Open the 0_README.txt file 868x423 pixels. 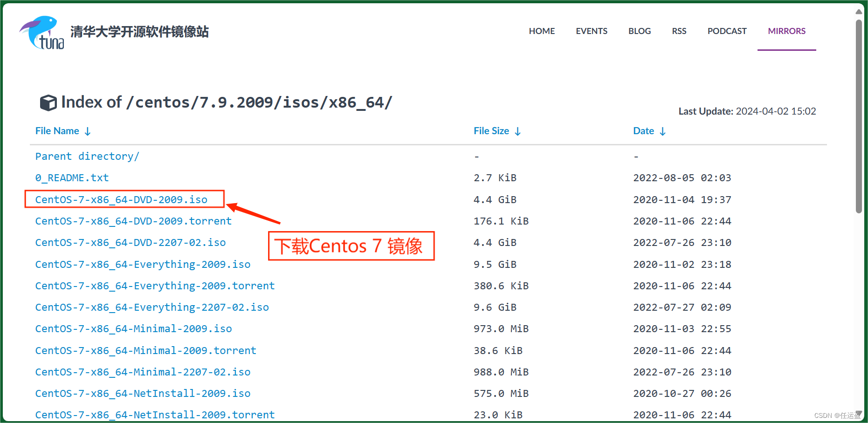click(72, 177)
